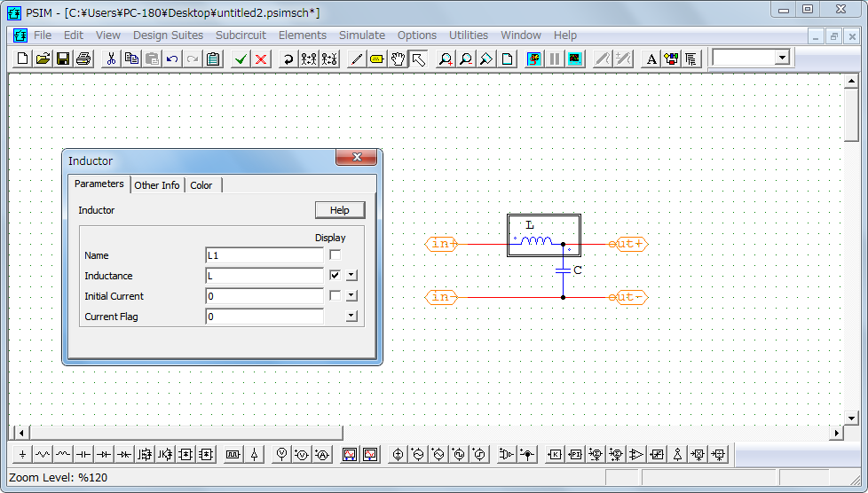Viewport: 868px width, 493px height.
Task: Open the Utilities menu
Action: [x=469, y=35]
